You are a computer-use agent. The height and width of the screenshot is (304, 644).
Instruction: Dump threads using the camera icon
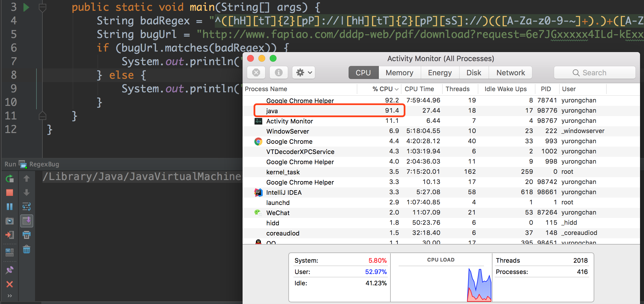tap(10, 221)
